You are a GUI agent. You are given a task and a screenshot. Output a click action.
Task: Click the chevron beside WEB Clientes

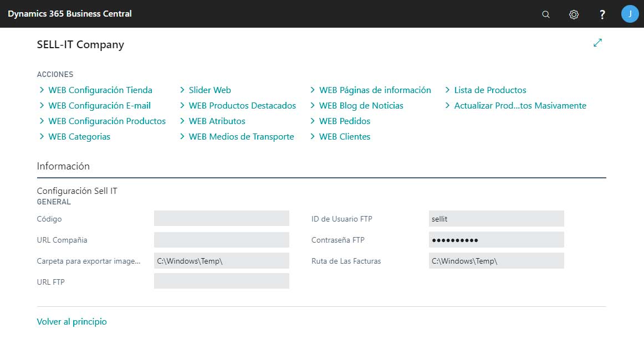pyautogui.click(x=313, y=137)
